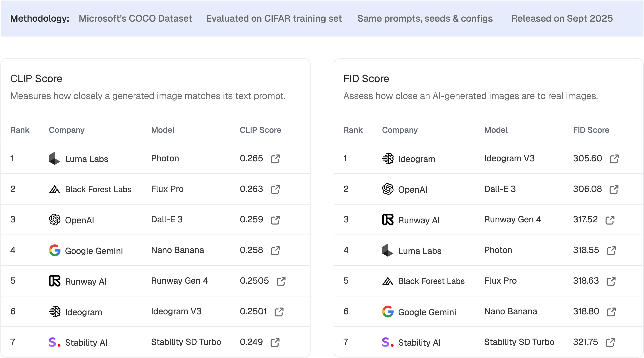
Task: Open external link beside Dall-E 3 FID 306.08
Action: (614, 189)
